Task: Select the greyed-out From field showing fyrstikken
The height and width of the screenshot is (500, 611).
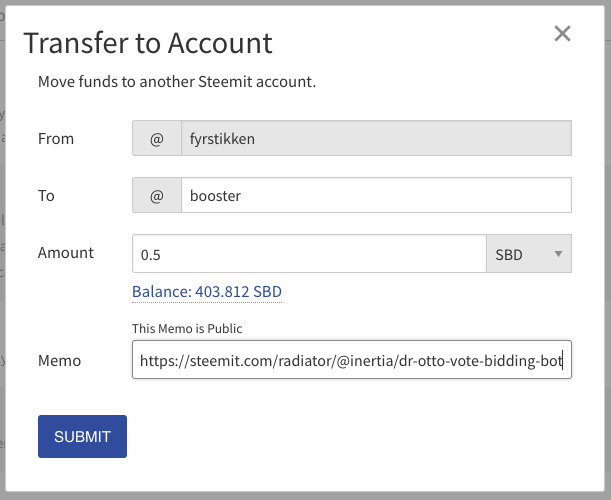Action: coord(376,138)
